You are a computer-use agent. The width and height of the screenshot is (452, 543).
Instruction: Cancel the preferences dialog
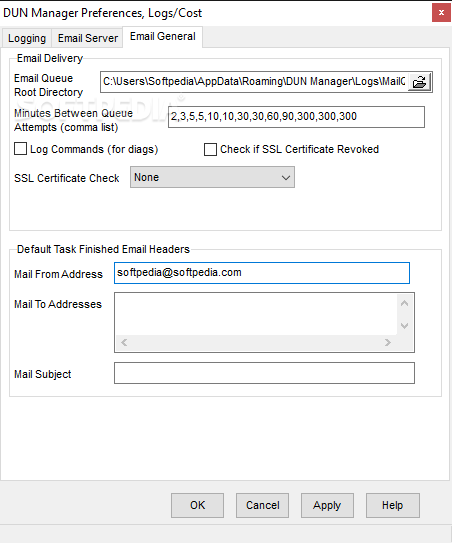click(263, 505)
